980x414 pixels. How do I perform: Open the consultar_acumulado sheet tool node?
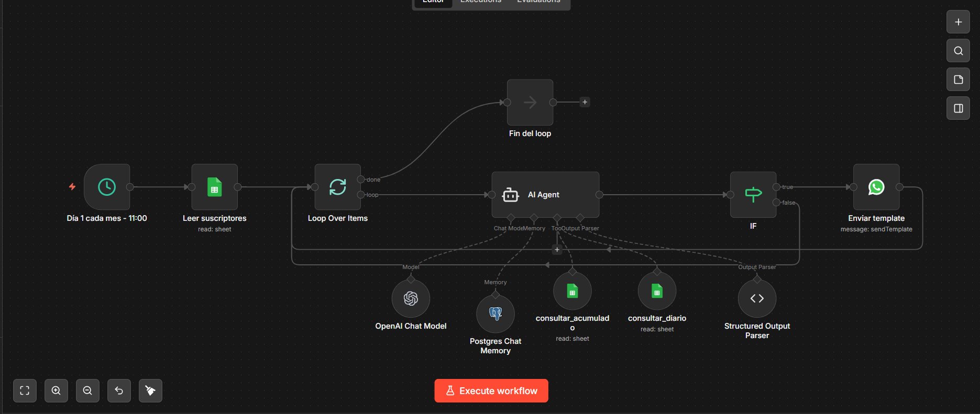572,290
